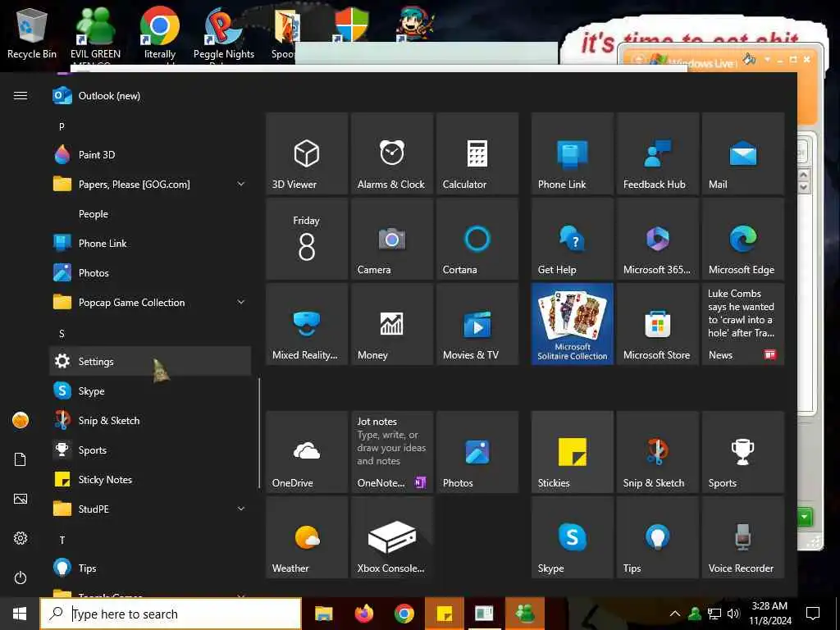Screen dimensions: 840x630
Task: Click the Windows Start button
Action: 20,614
